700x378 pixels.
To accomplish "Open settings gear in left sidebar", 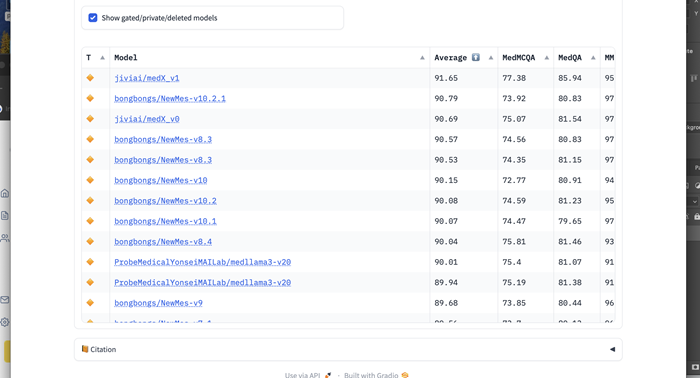I will (5, 322).
